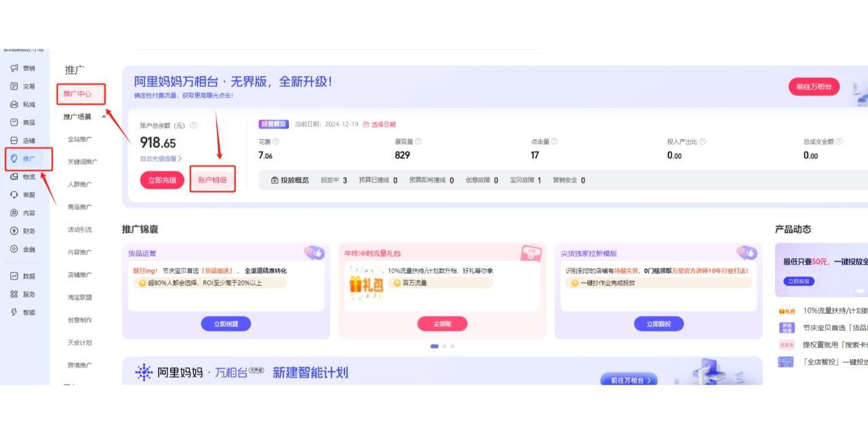Select the highlighted 推广 icon in sidebar
The image size is (868, 434).
pyautogui.click(x=14, y=159)
